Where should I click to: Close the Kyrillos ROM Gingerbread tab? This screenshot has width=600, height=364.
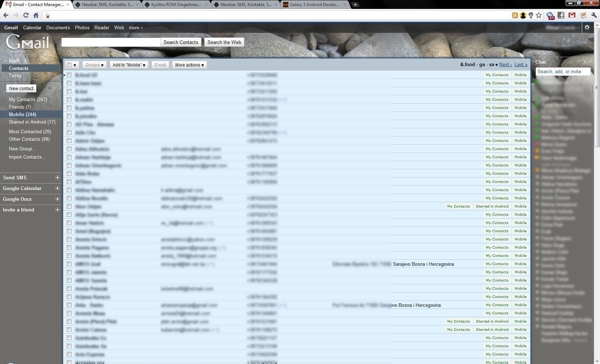point(206,5)
